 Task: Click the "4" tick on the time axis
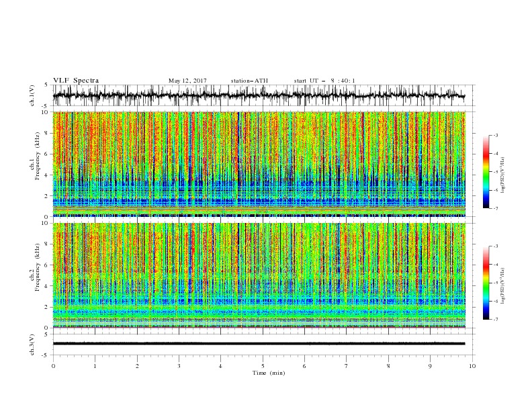point(220,366)
